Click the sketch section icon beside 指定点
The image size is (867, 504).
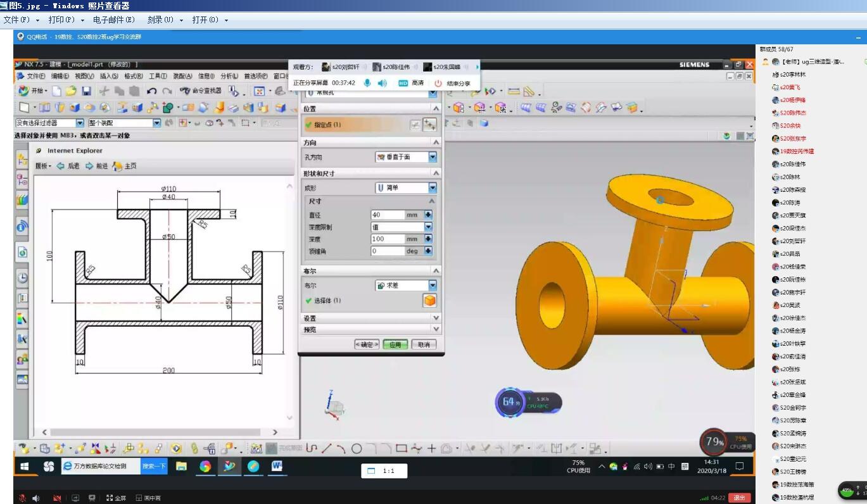415,125
